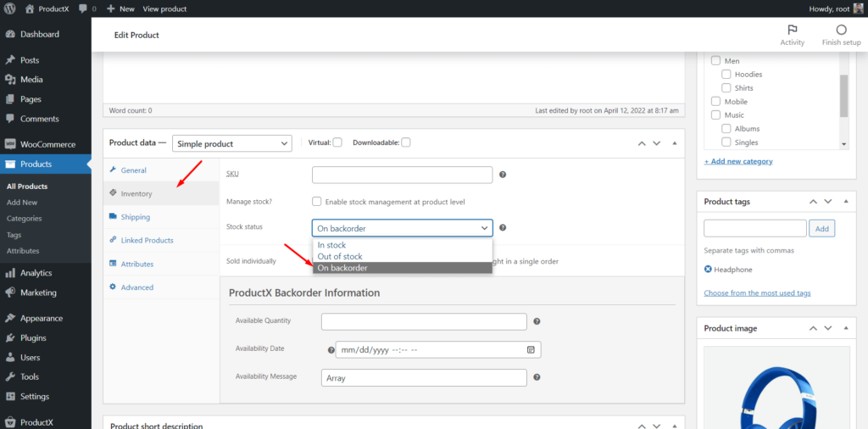Screen dimensions: 868x429
Task: Click SKU help question mark icon
Action: pos(503,175)
